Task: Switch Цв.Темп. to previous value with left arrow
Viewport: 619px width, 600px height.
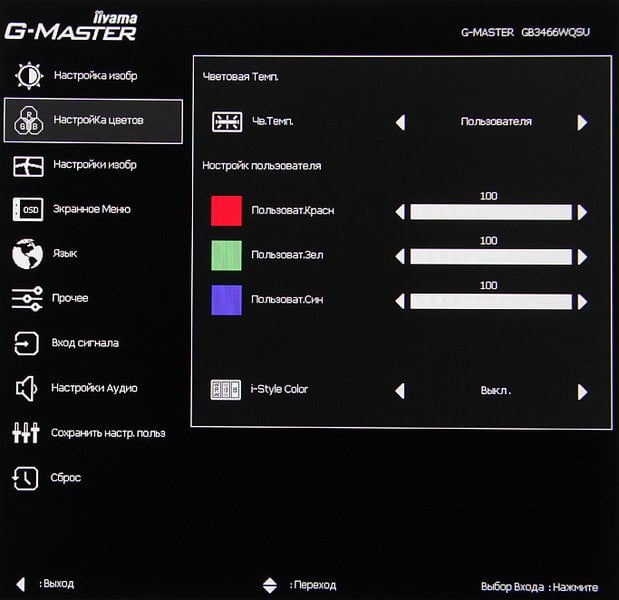Action: click(400, 122)
